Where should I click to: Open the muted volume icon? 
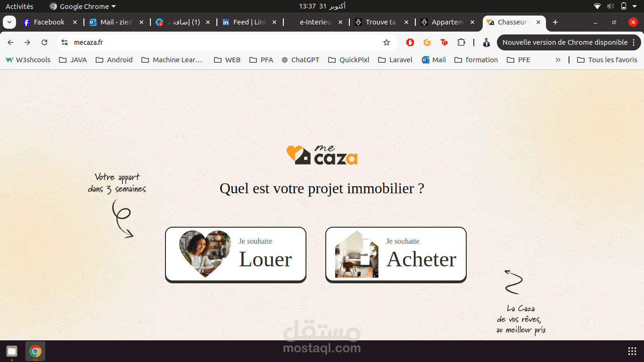click(611, 6)
